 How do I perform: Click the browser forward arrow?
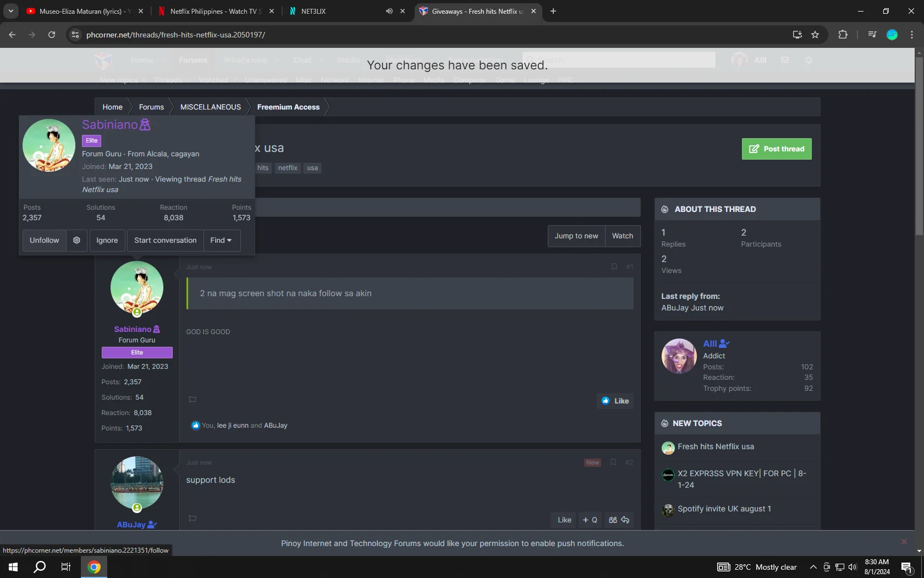pos(32,35)
